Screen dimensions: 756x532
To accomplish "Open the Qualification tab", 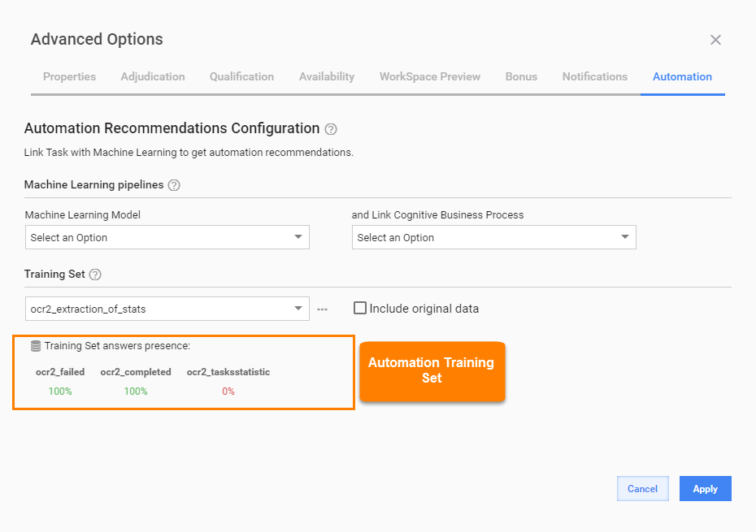I will click(241, 76).
